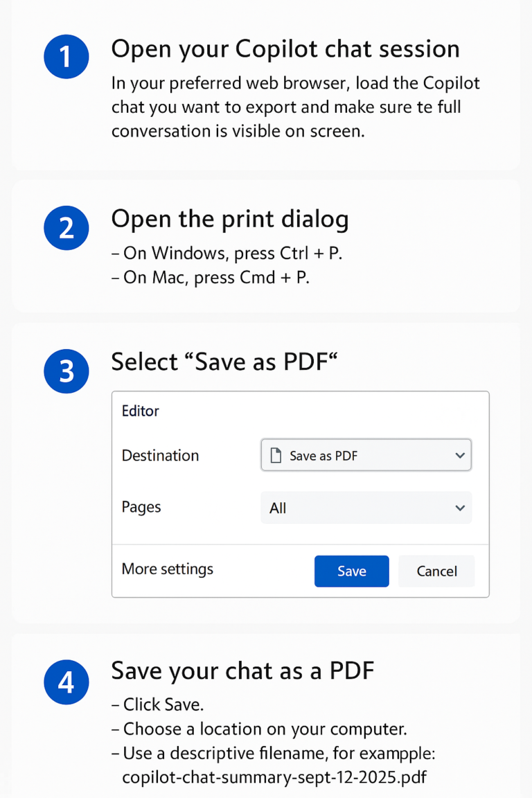532x798 pixels.
Task: Click the step 3 number circle
Action: pyautogui.click(x=66, y=371)
